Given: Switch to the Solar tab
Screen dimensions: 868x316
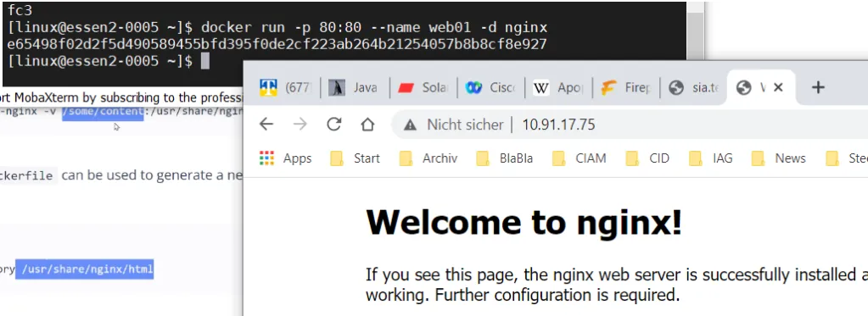Looking at the screenshot, I should [x=423, y=87].
